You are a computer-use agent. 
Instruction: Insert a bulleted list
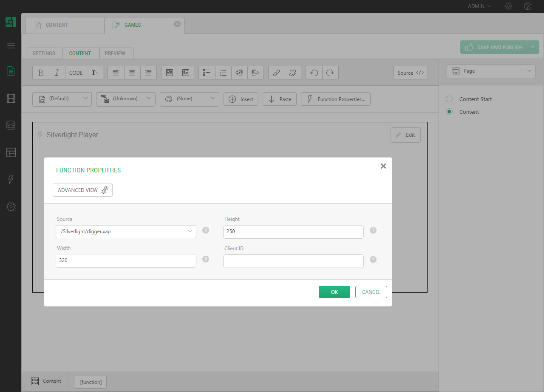pyautogui.click(x=207, y=73)
